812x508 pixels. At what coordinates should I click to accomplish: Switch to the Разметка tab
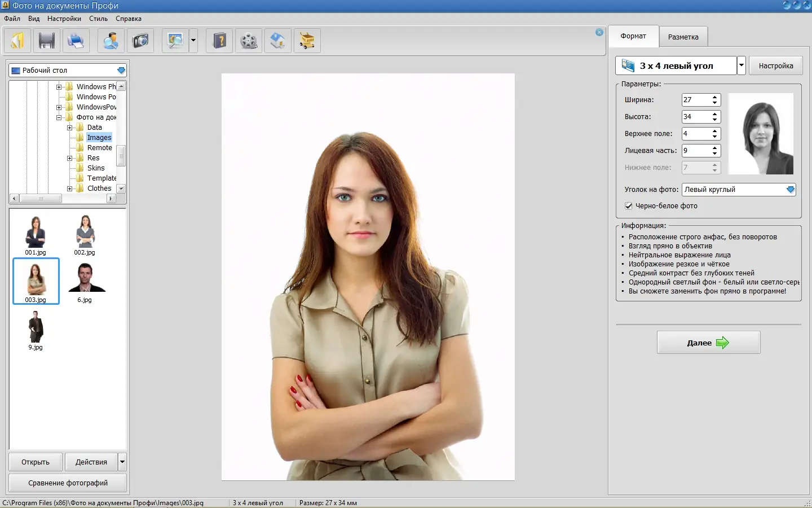(683, 37)
